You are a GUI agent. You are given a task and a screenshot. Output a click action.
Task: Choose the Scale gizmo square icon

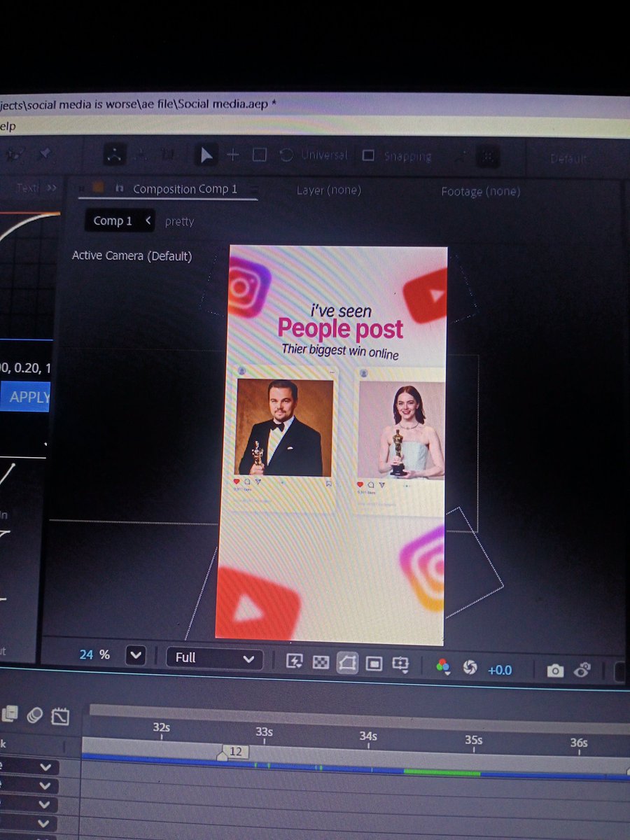coord(259,155)
